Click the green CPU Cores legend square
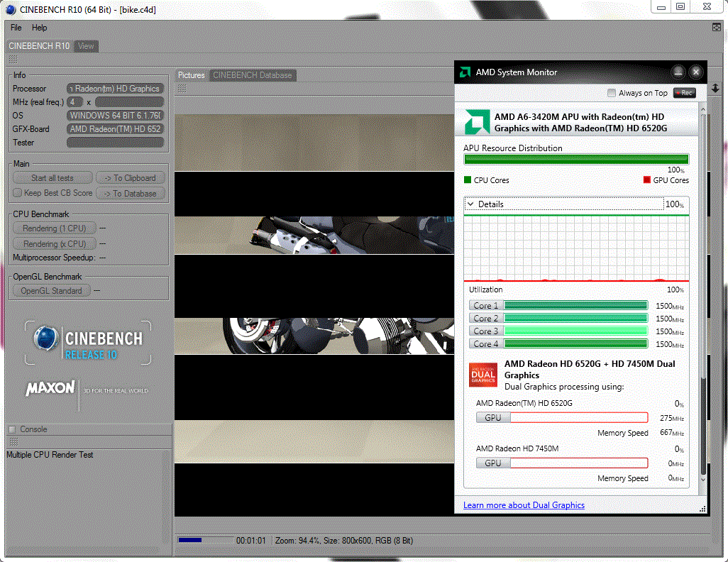 pos(468,180)
